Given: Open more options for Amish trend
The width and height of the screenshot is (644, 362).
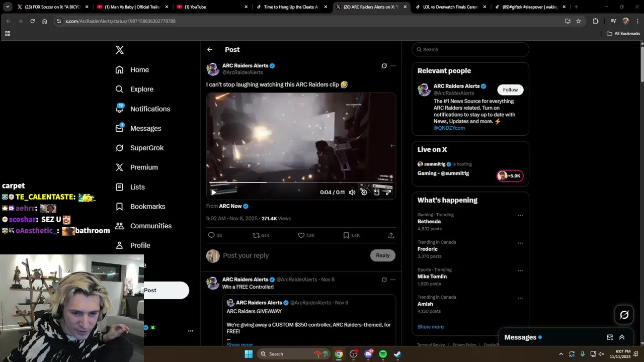Looking at the screenshot, I should point(520,298).
